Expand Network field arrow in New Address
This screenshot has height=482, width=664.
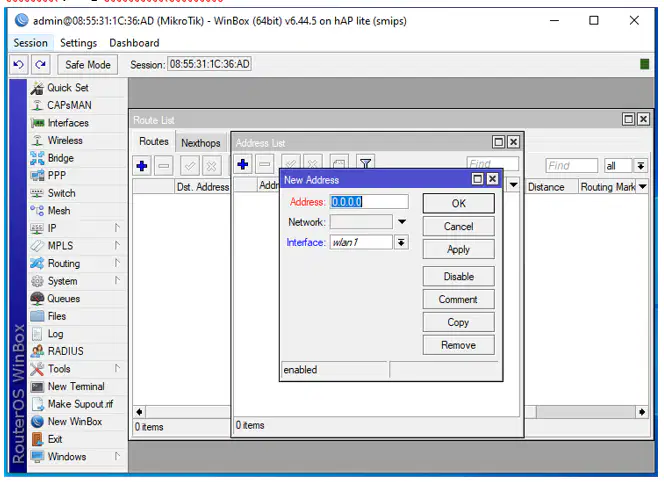click(x=402, y=222)
